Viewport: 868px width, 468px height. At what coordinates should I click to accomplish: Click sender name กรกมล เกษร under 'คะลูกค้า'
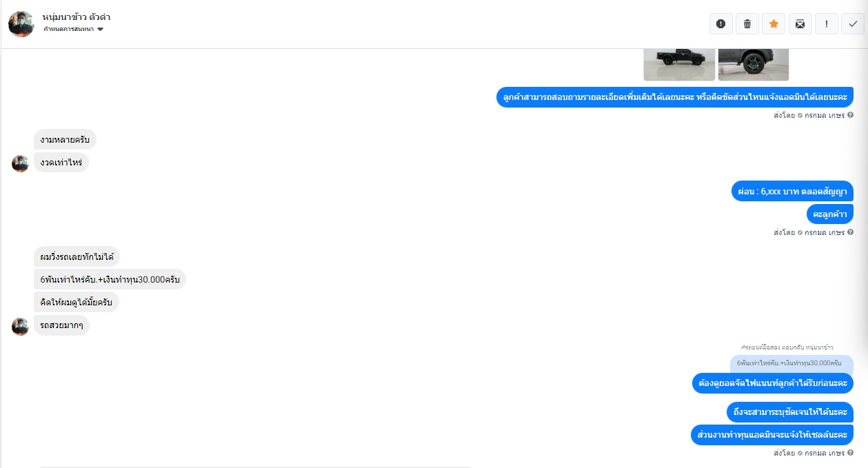point(825,232)
